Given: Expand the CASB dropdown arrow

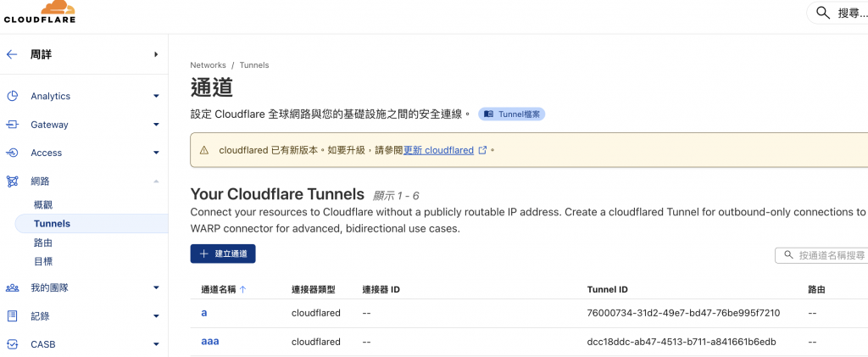Looking at the screenshot, I should point(156,344).
